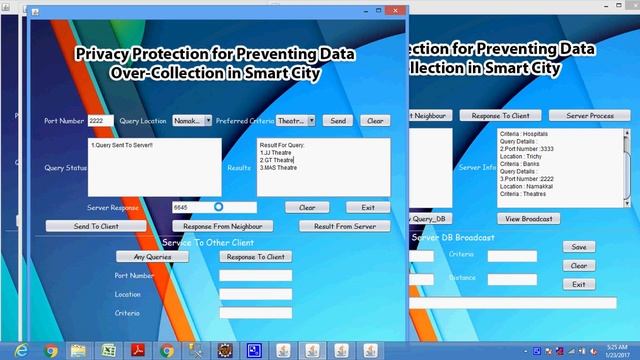The height and width of the screenshot is (360, 640).
Task: Click Server Process button in server window
Action: pos(590,116)
